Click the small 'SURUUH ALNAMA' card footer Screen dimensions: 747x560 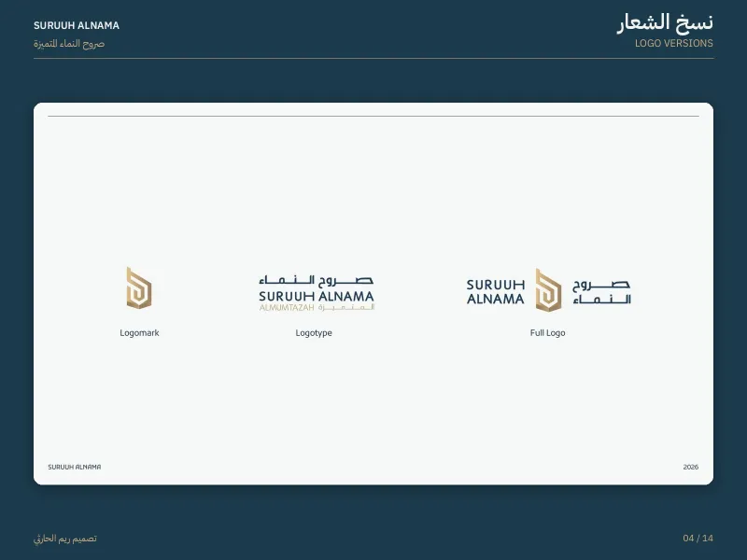75,468
